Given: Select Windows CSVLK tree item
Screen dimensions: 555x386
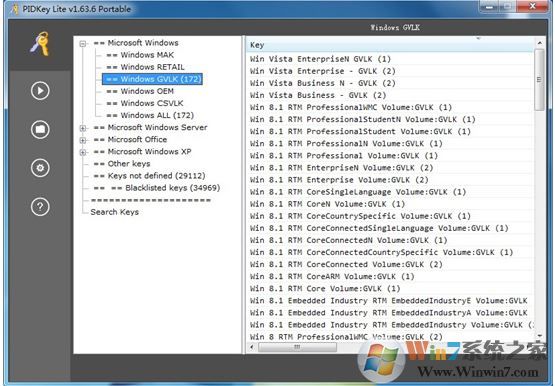Looking at the screenshot, I should coord(145,103).
